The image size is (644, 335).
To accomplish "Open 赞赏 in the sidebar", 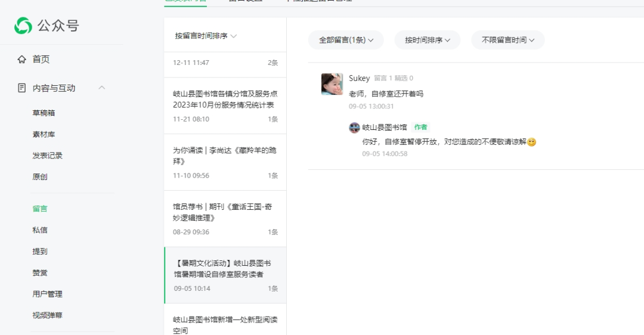I will (x=40, y=272).
